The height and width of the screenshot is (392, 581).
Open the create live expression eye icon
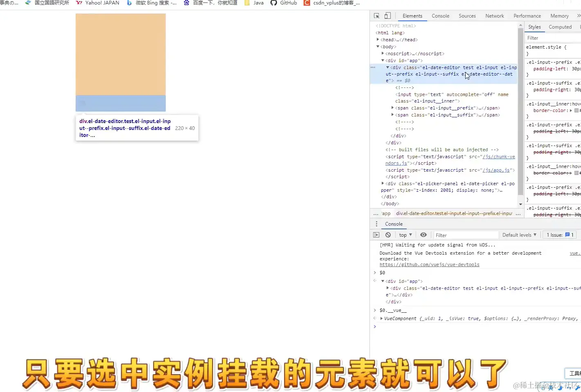tap(423, 235)
